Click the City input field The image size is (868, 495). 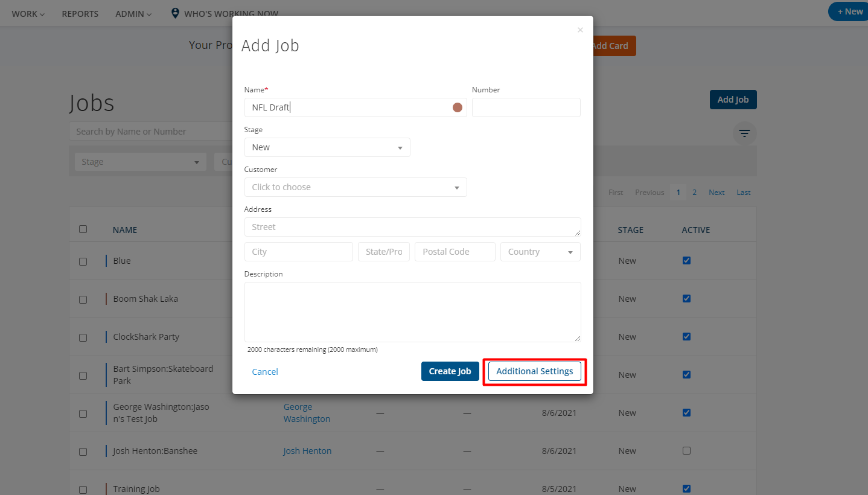click(299, 252)
